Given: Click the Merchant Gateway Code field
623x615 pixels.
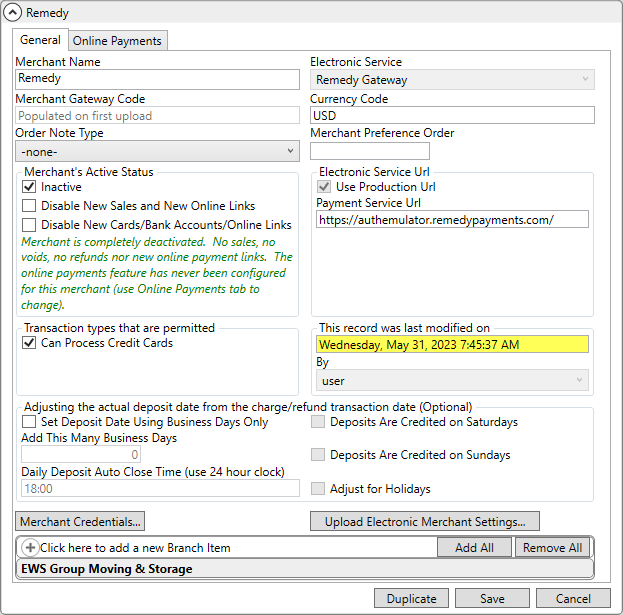Looking at the screenshot, I should (x=157, y=116).
